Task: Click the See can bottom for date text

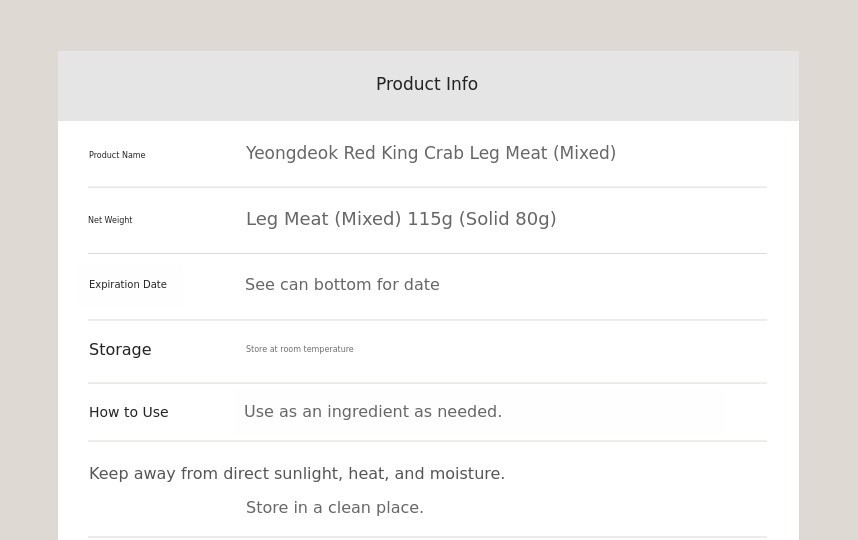Action: (x=342, y=285)
